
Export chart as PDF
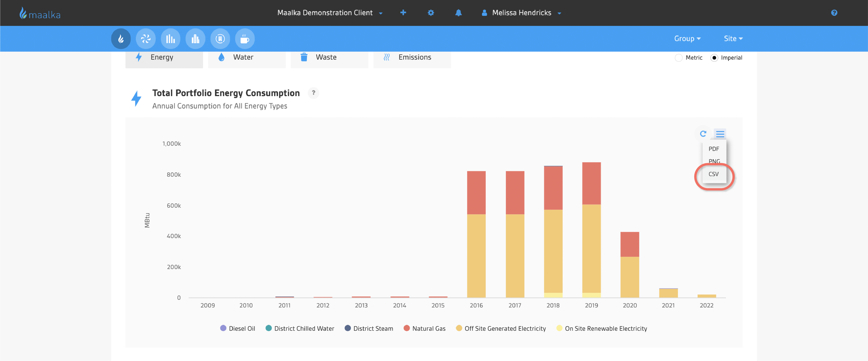tap(714, 149)
